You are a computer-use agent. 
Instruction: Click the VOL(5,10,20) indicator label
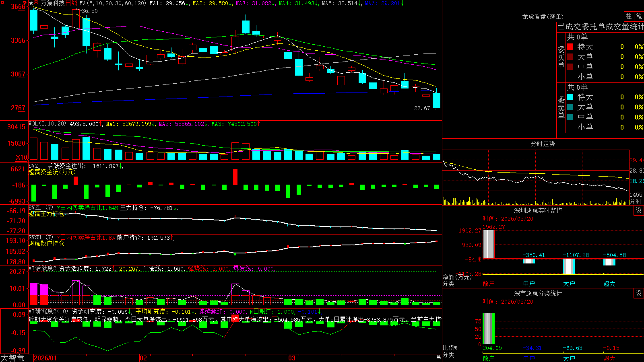(x=47, y=124)
